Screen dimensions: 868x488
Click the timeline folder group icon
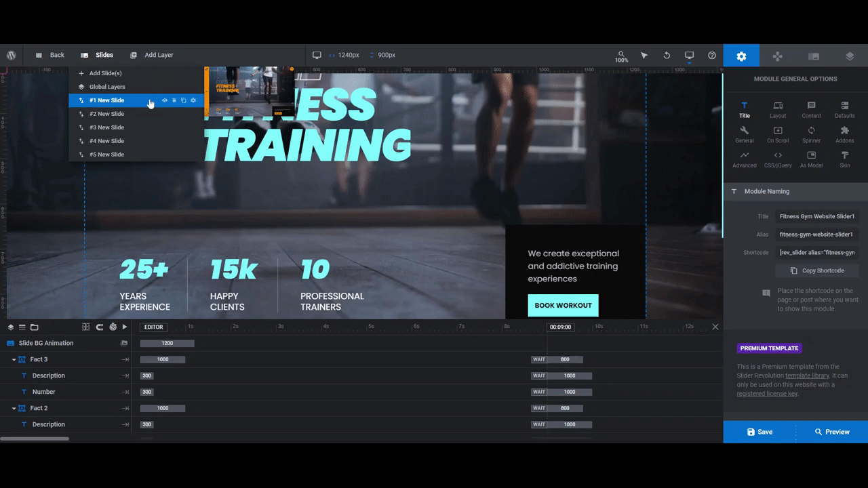pyautogui.click(x=34, y=327)
